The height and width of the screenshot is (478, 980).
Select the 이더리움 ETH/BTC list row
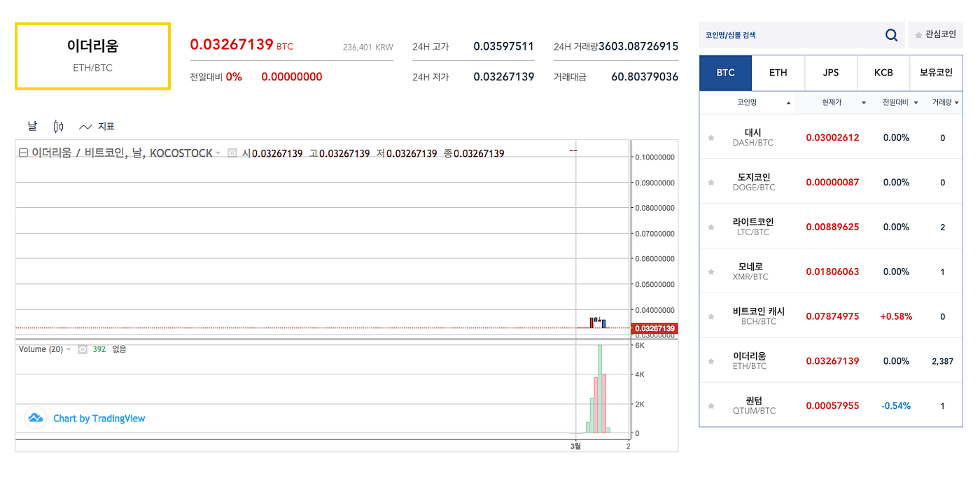pos(831,361)
